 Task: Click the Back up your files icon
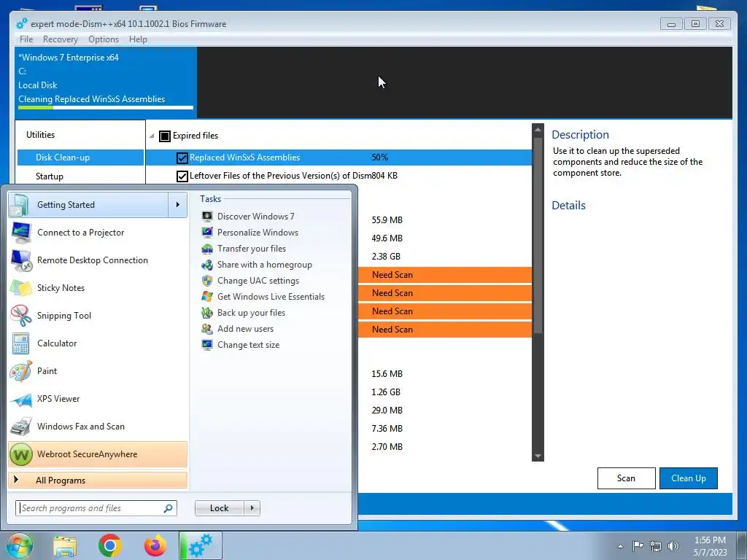207,313
